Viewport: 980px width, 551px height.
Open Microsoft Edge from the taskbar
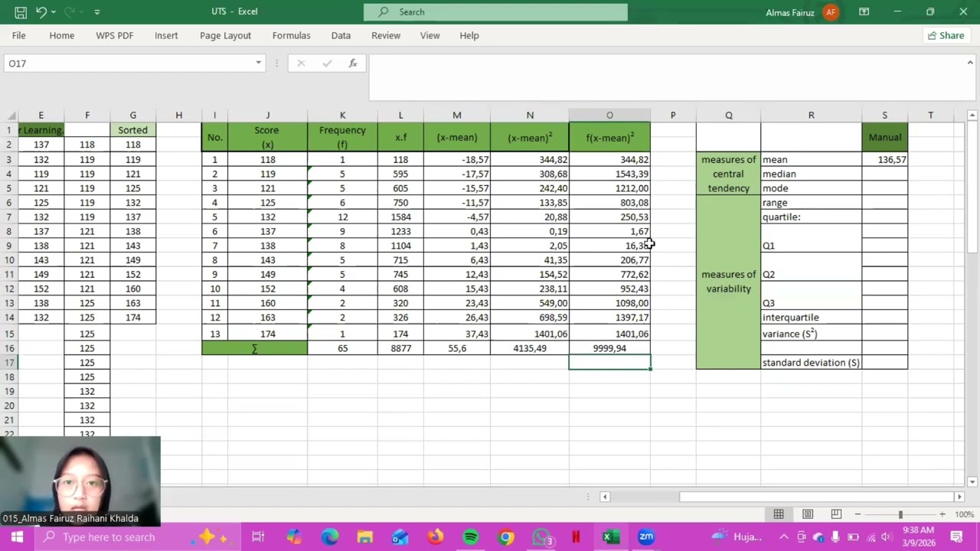(x=329, y=537)
